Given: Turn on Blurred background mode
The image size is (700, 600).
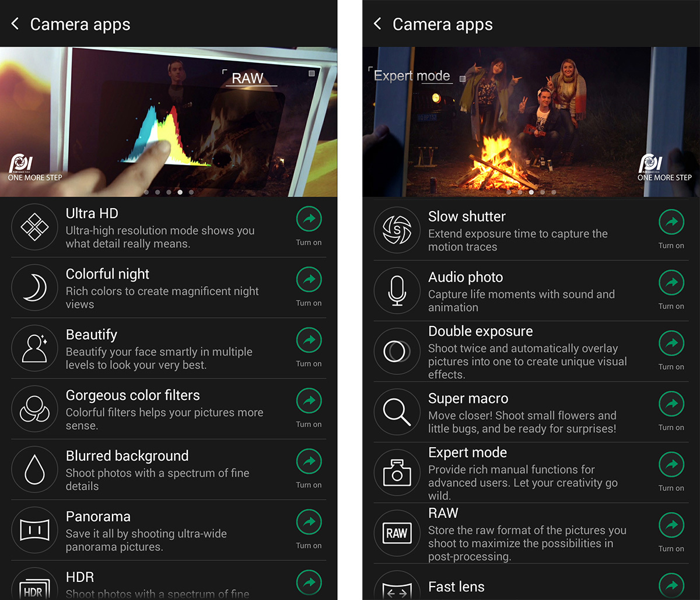Looking at the screenshot, I should click(309, 462).
